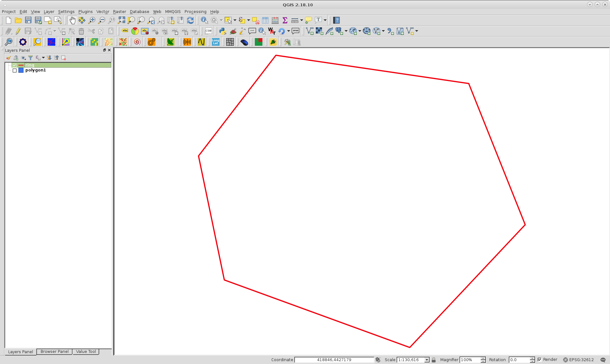Remove selected layer in Layers Panel toolbar
This screenshot has height=364, width=610.
(64, 58)
